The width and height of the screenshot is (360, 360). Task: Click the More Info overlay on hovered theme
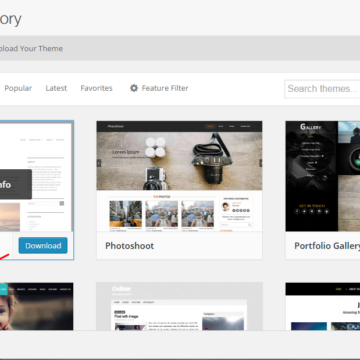pyautogui.click(x=16, y=184)
